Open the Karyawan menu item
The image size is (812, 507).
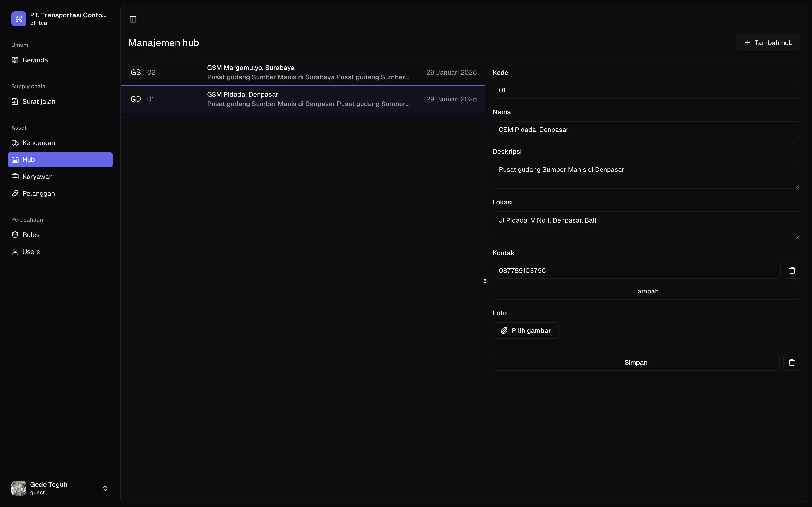37,177
